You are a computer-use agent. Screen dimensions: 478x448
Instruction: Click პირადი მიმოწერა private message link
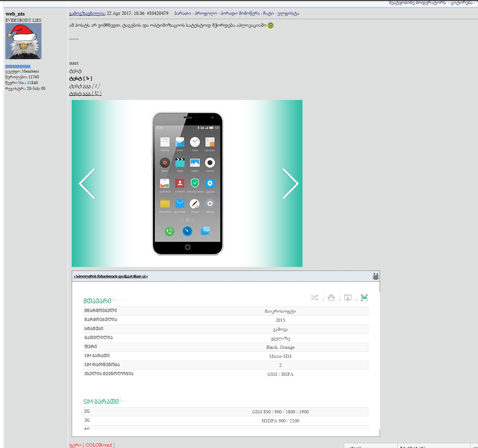click(x=240, y=13)
